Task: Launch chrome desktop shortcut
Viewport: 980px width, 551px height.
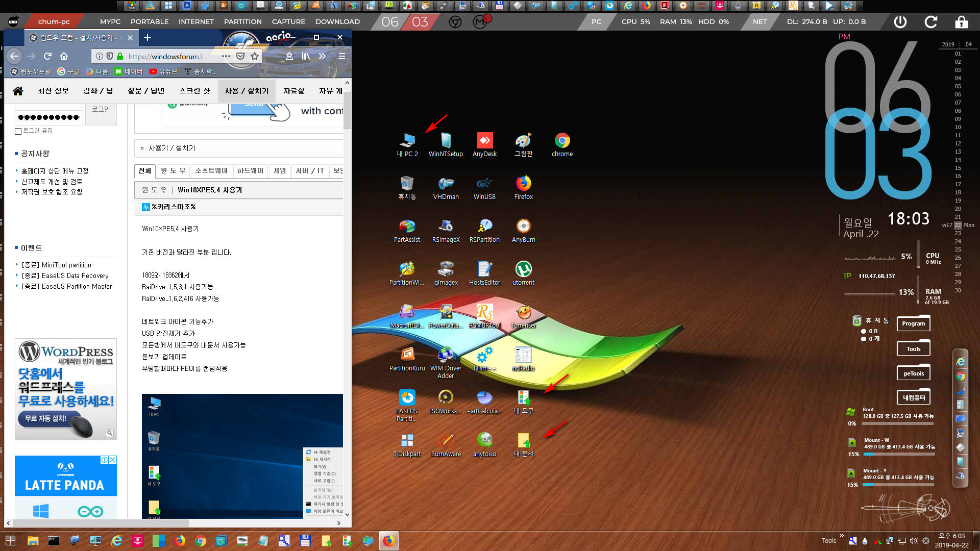Action: [562, 144]
